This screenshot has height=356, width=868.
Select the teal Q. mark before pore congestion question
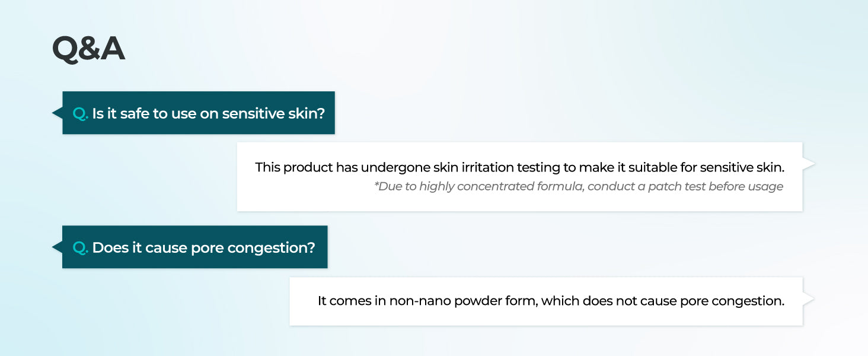click(x=80, y=247)
